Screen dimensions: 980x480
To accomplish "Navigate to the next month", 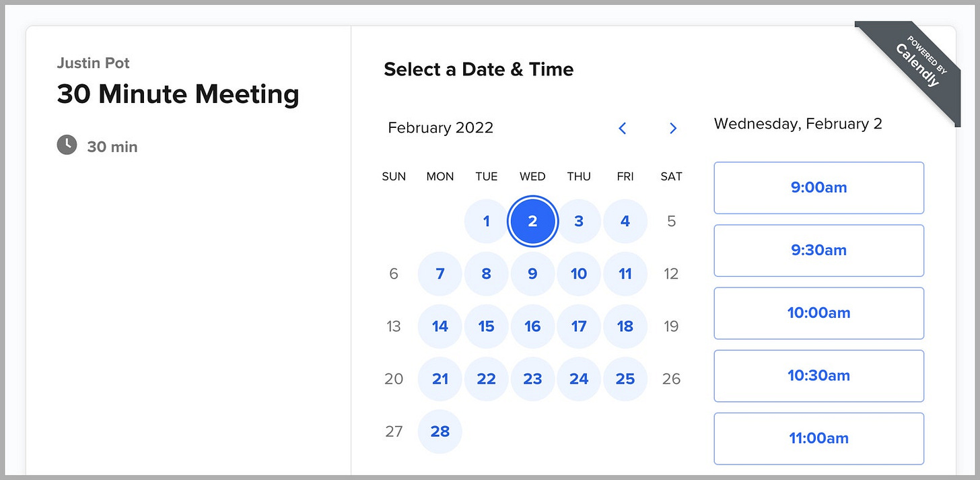I will [673, 128].
